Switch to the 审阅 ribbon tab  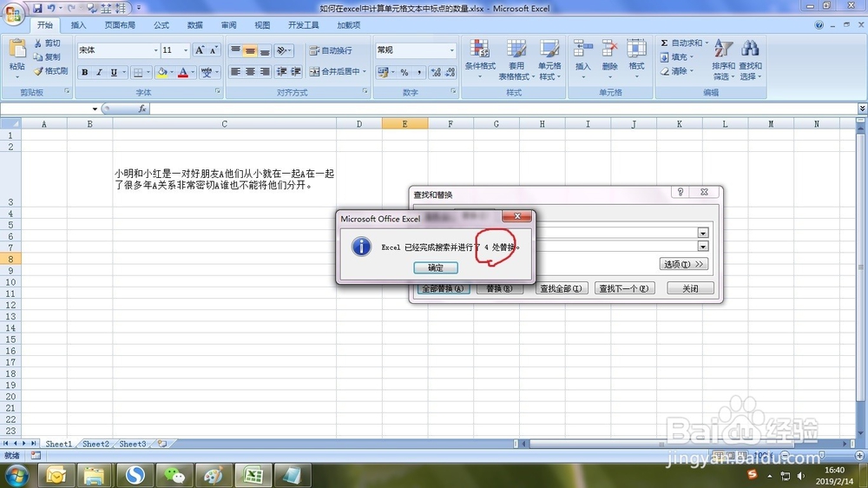pyautogui.click(x=228, y=25)
